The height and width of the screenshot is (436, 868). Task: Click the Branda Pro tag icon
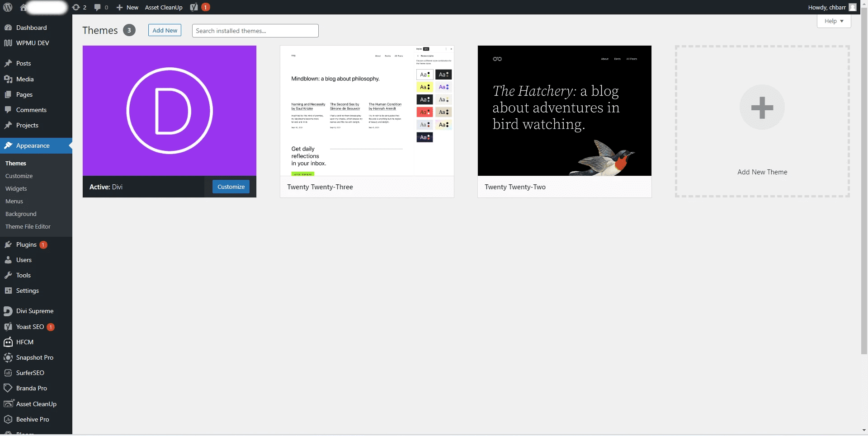click(8, 388)
